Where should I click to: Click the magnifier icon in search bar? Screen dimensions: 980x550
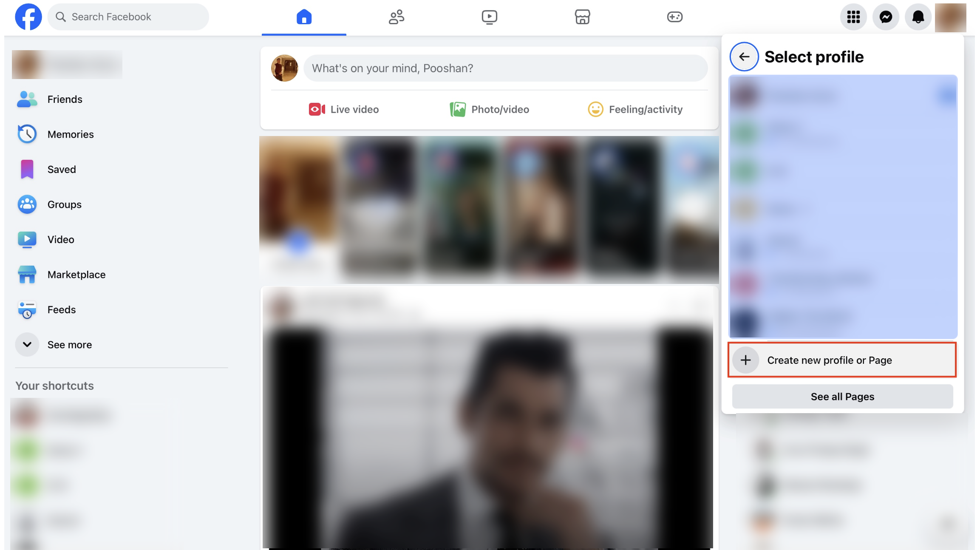(61, 17)
